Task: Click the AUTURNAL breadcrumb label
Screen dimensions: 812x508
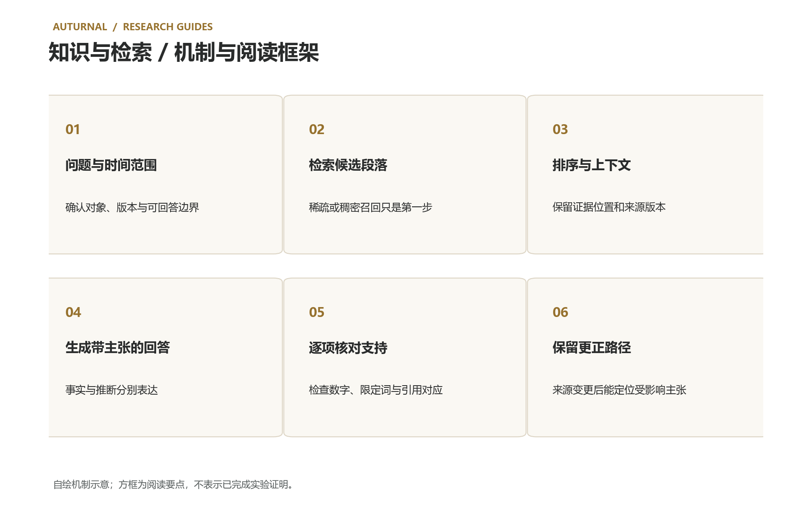Action: 80,27
